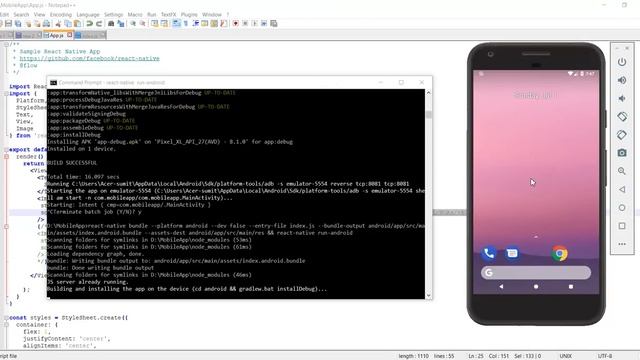The image size is (640, 360).
Task: Open the github.com/facebook/react-native link
Action: [89, 58]
